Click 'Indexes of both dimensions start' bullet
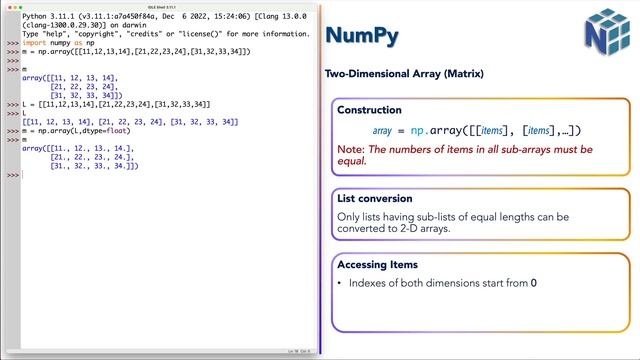640x360 pixels. tap(443, 283)
